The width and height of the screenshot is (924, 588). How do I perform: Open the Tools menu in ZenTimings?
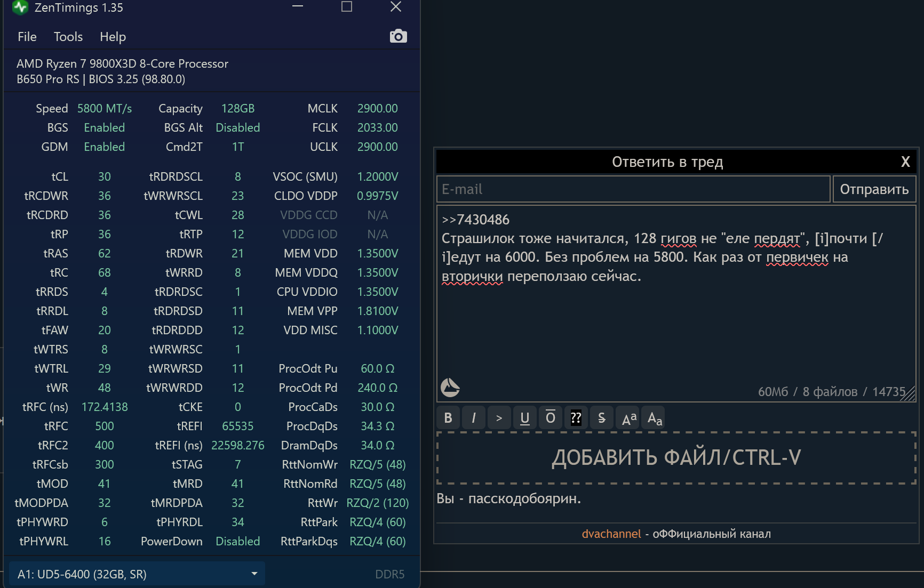68,37
